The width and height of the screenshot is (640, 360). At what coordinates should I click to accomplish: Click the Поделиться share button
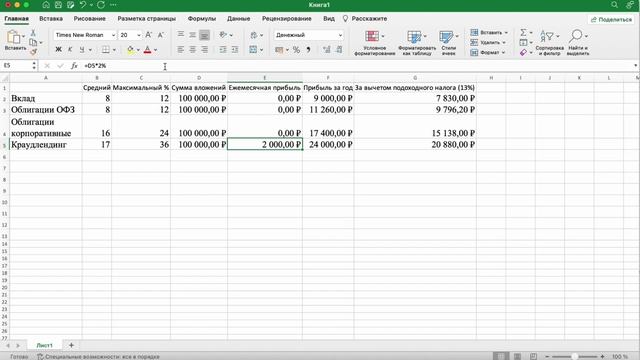[611, 19]
